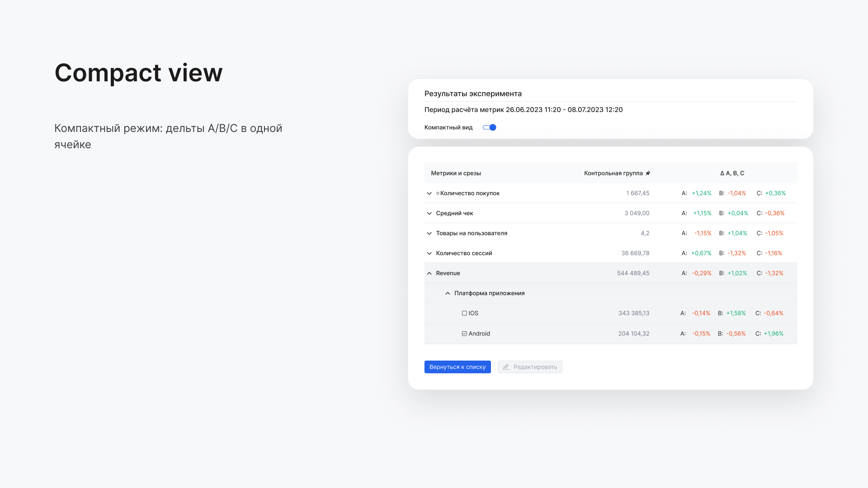Click the chevron beside Количество сессий

429,253
